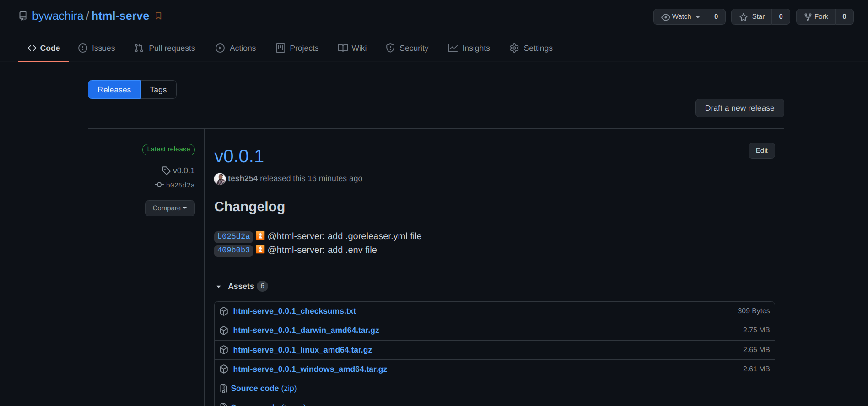Viewport: 868px width, 406px height.
Task: Download html-serve_0.0.1_darwin_amd64.tar.gz
Action: click(306, 330)
